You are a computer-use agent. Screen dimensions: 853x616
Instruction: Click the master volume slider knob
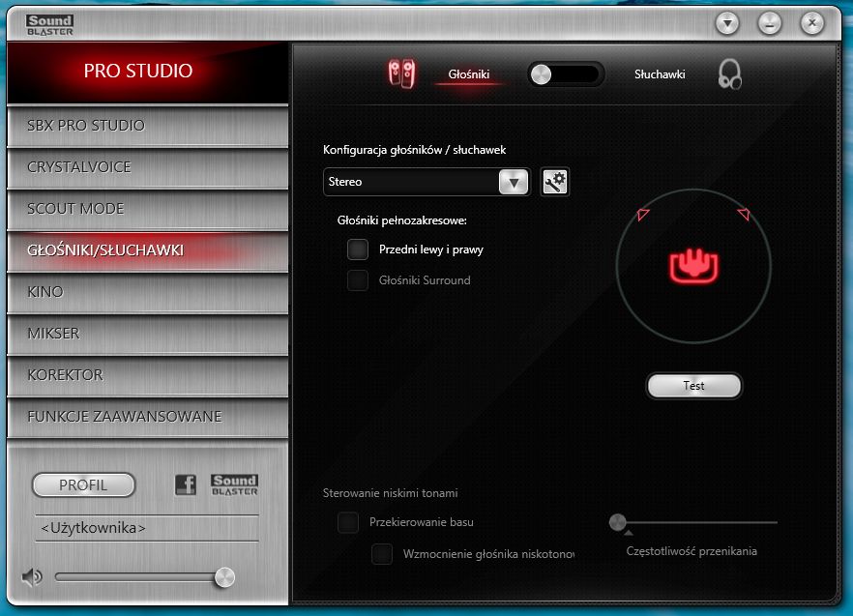click(x=224, y=577)
